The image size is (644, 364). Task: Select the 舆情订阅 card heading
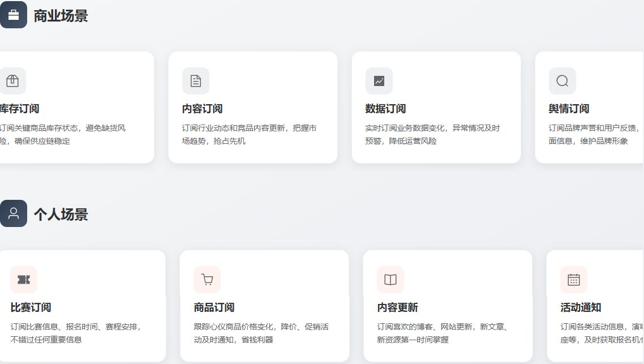(569, 109)
